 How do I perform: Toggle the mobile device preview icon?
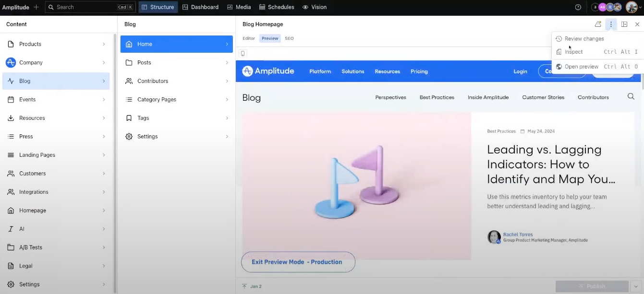(243, 54)
